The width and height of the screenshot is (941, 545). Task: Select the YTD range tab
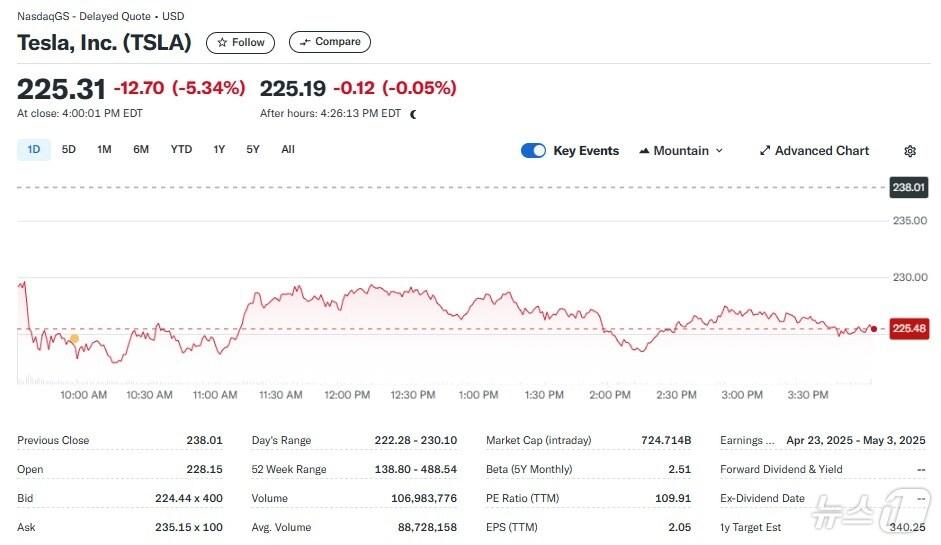pyautogui.click(x=181, y=150)
